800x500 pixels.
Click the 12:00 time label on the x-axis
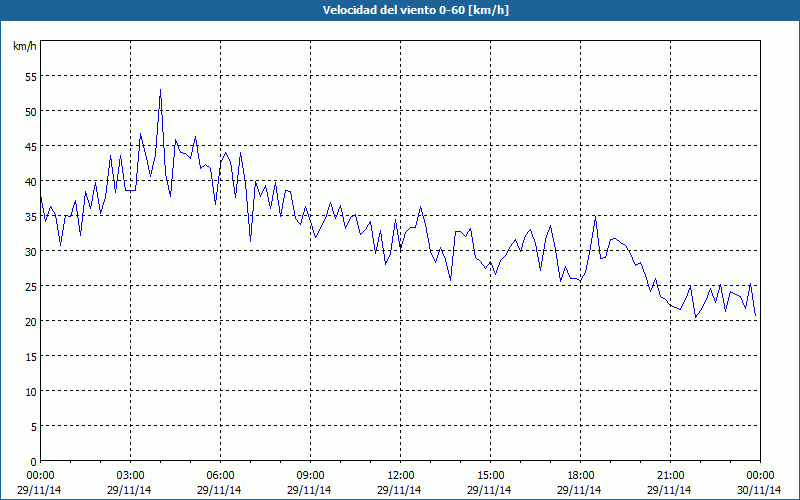click(401, 476)
